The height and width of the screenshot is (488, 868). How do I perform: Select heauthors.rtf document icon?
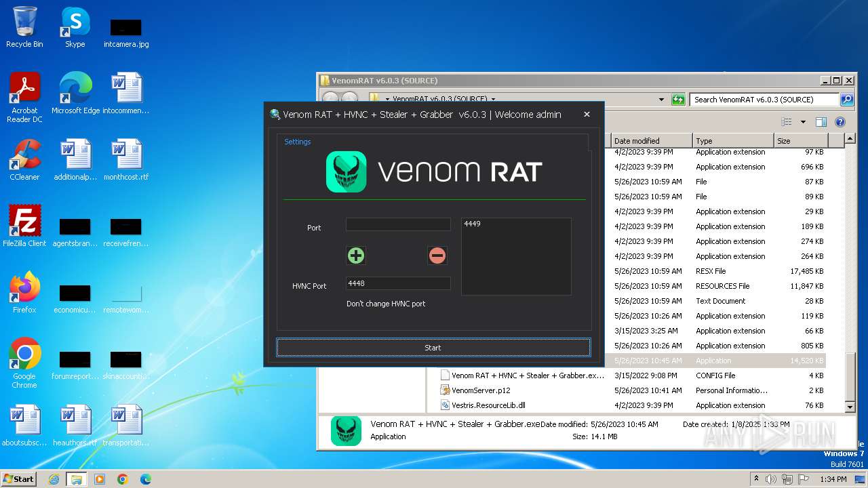pyautogui.click(x=75, y=426)
